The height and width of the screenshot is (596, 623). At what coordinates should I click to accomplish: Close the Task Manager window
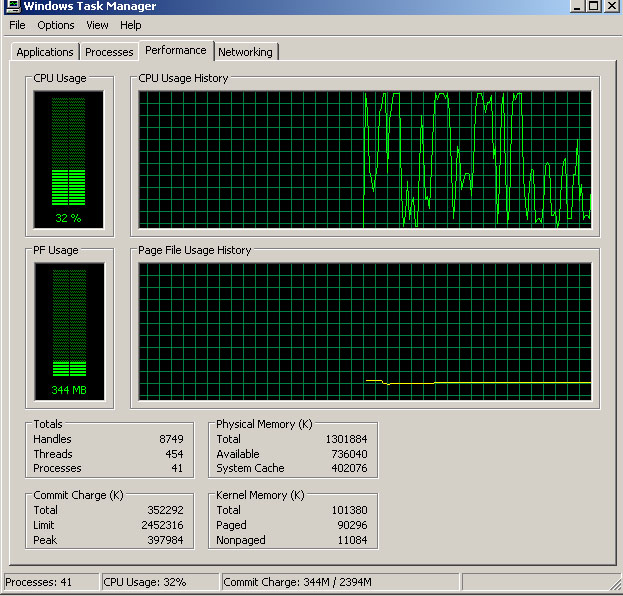point(611,6)
